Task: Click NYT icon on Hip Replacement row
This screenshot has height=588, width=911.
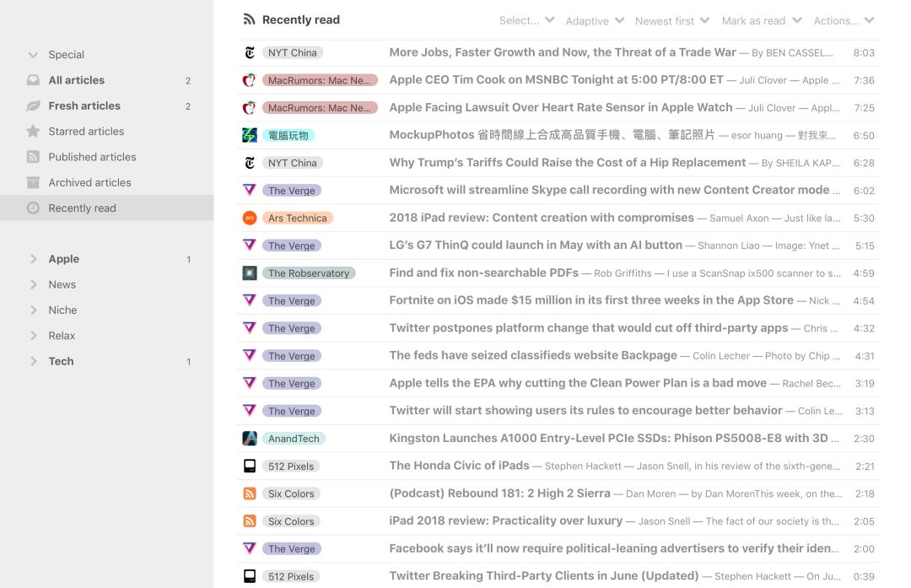Action: pos(250,163)
